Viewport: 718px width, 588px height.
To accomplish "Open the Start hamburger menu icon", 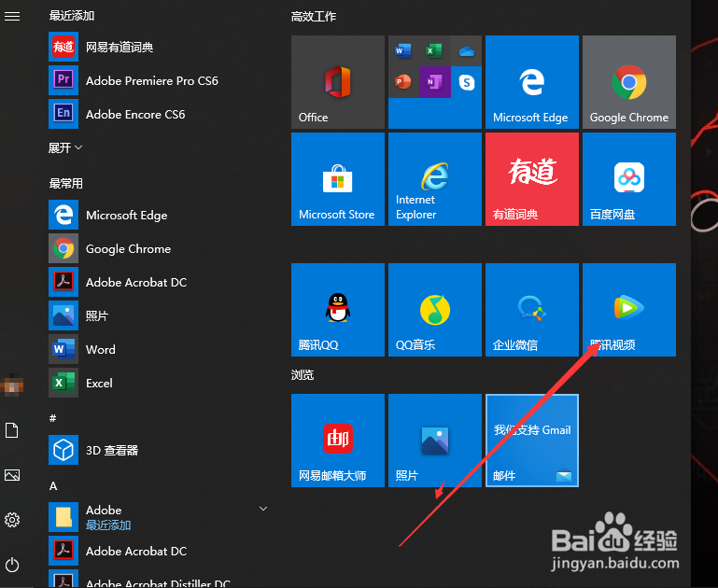I will click(12, 17).
